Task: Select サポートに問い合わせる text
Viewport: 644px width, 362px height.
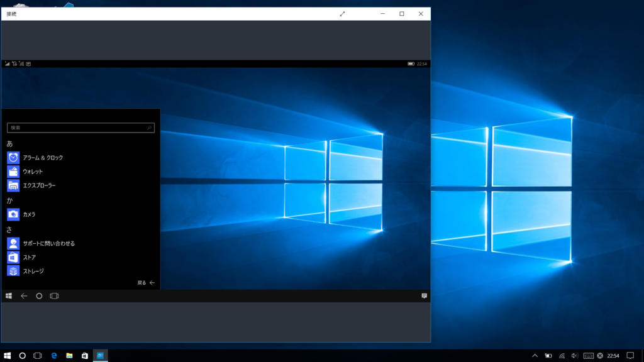Action: pyautogui.click(x=49, y=243)
